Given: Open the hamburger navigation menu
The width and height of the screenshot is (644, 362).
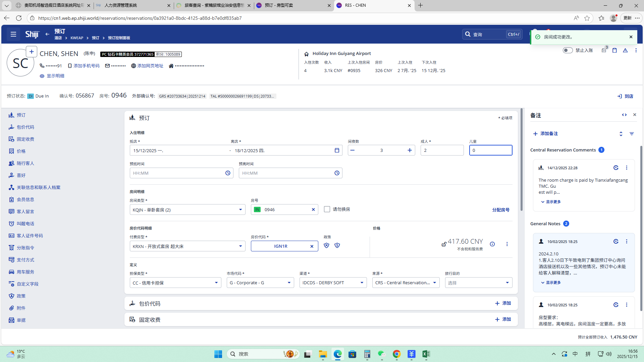Looking at the screenshot, I should tap(13, 34).
